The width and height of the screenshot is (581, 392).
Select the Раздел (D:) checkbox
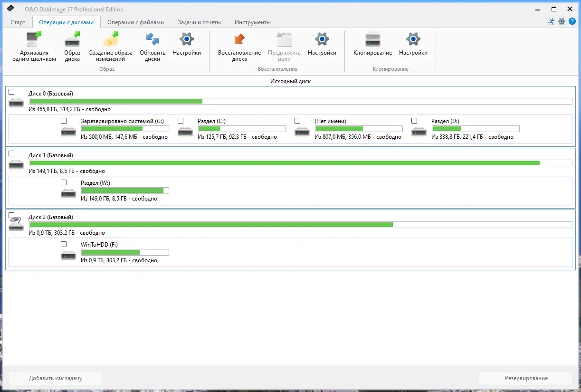[414, 121]
